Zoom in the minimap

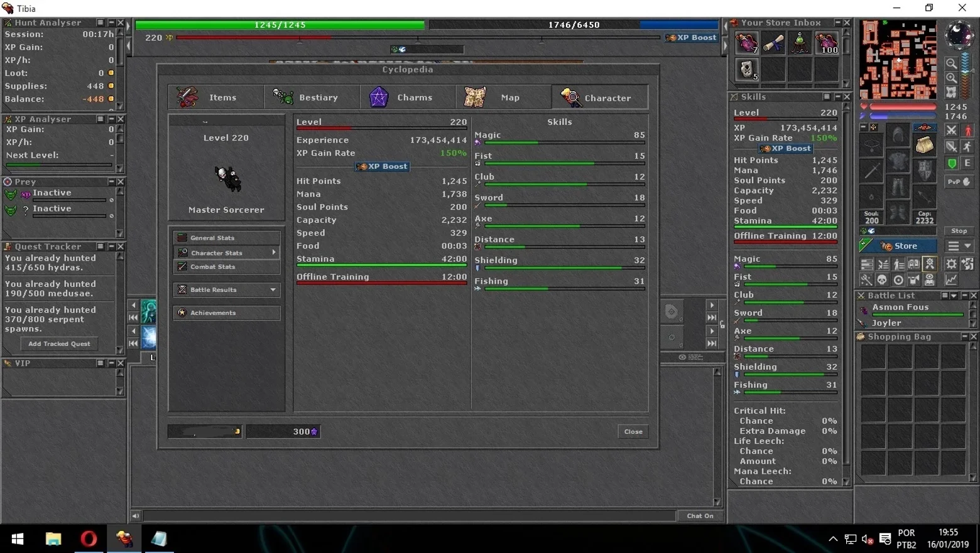click(951, 78)
